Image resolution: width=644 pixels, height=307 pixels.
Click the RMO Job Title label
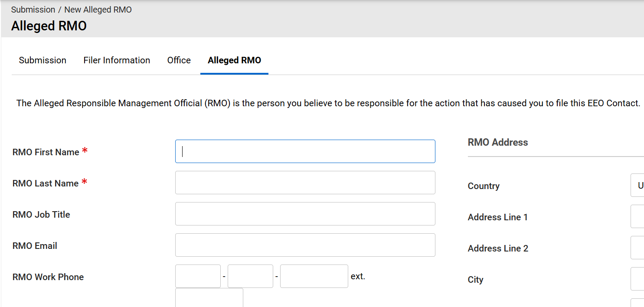point(41,215)
